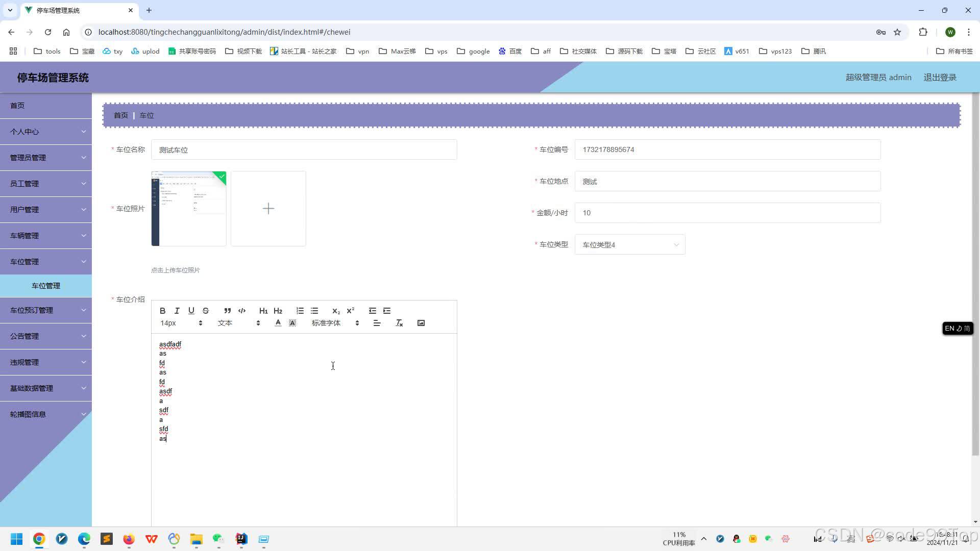980x551 pixels.
Task: Click the code block icon
Action: click(242, 311)
